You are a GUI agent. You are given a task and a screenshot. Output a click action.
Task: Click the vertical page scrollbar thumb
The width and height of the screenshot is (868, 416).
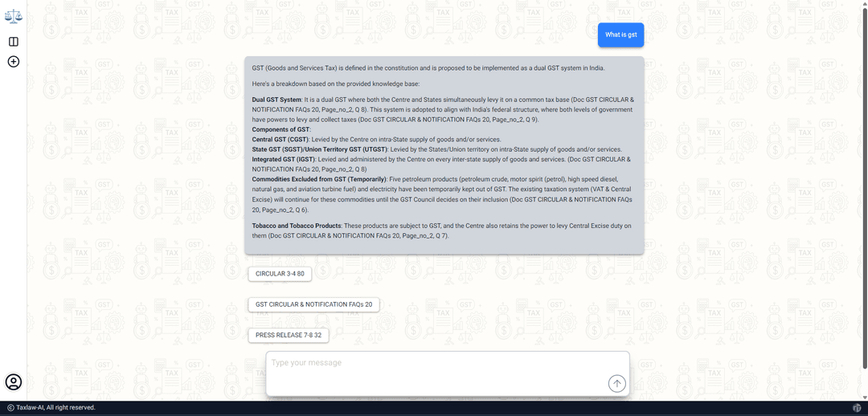click(x=865, y=186)
